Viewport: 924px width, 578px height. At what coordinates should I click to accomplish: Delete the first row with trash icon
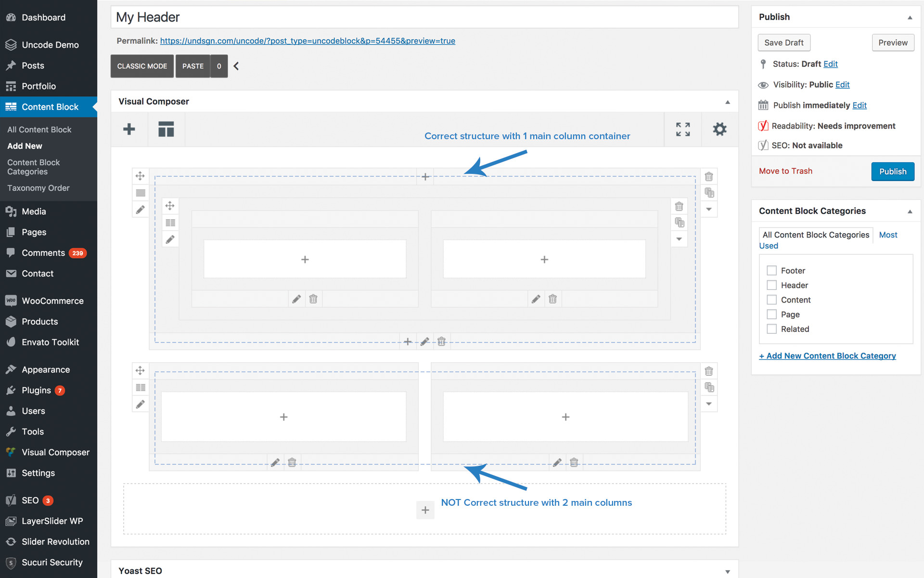709,176
